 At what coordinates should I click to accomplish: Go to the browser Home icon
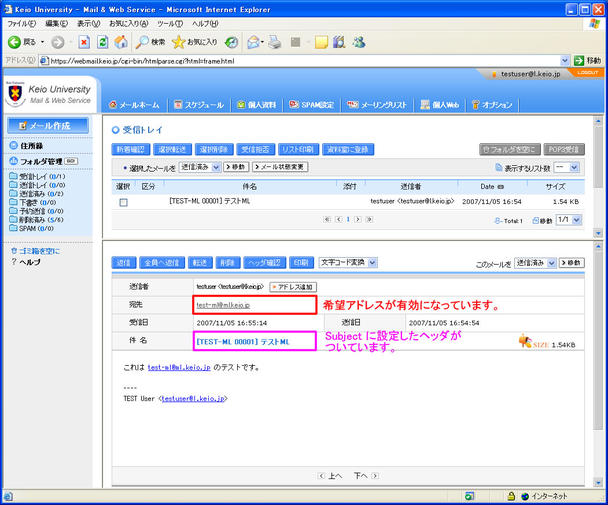pyautogui.click(x=120, y=42)
